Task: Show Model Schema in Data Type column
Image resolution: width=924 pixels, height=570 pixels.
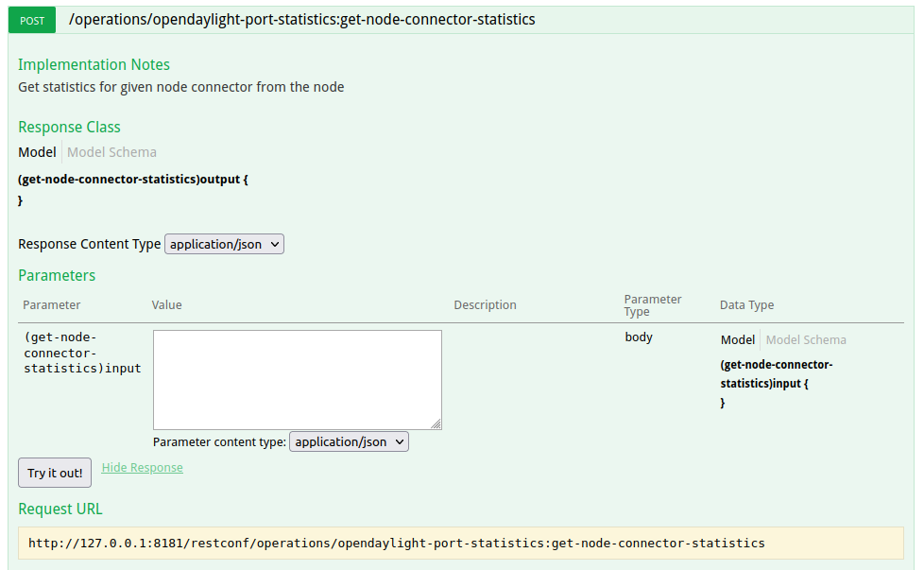Action: click(806, 340)
